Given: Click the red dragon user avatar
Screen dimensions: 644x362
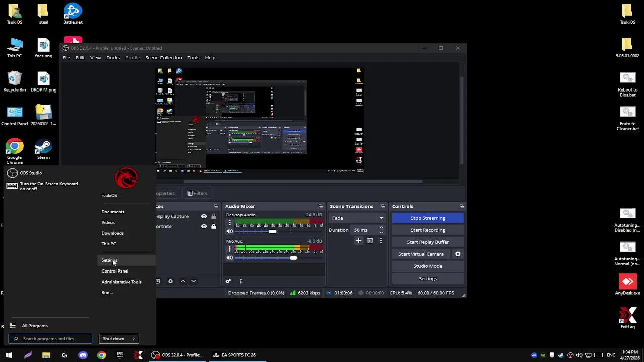Looking at the screenshot, I should pyautogui.click(x=126, y=177).
